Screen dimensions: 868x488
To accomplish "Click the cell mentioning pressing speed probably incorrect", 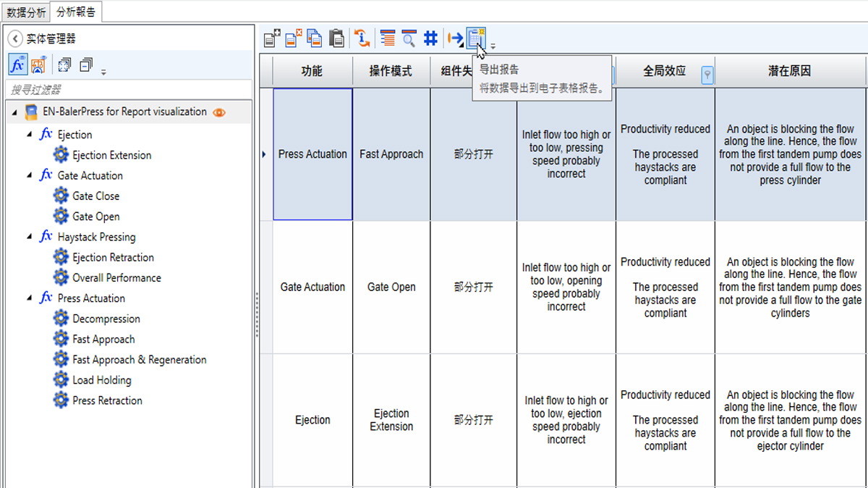I will pyautogui.click(x=566, y=154).
